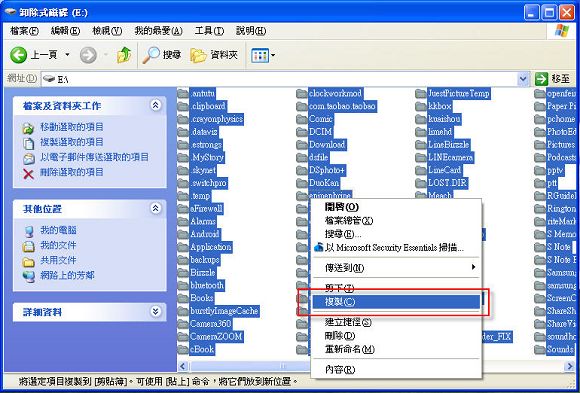Select the clockworkmod folder icon
The width and height of the screenshot is (580, 393).
[x=302, y=93]
